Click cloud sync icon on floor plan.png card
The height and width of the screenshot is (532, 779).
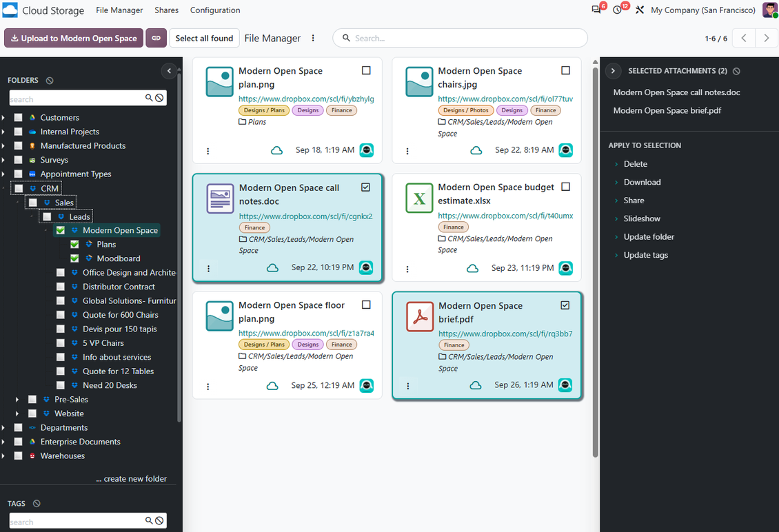(272, 386)
